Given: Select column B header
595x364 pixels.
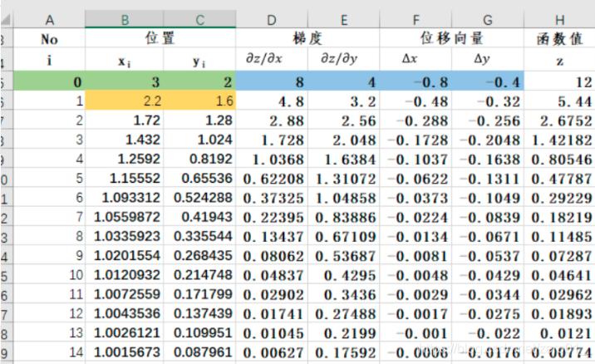Looking at the screenshot, I should [124, 20].
